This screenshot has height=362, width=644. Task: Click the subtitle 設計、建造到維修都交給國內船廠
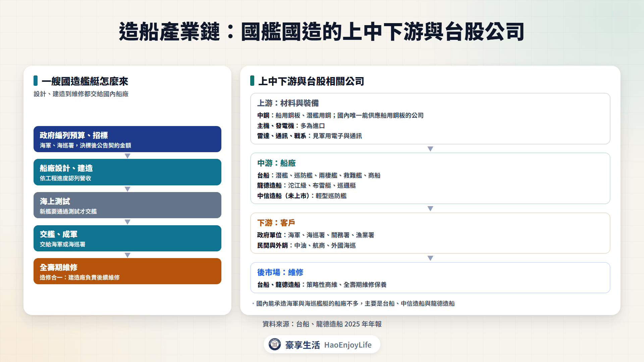point(81,94)
